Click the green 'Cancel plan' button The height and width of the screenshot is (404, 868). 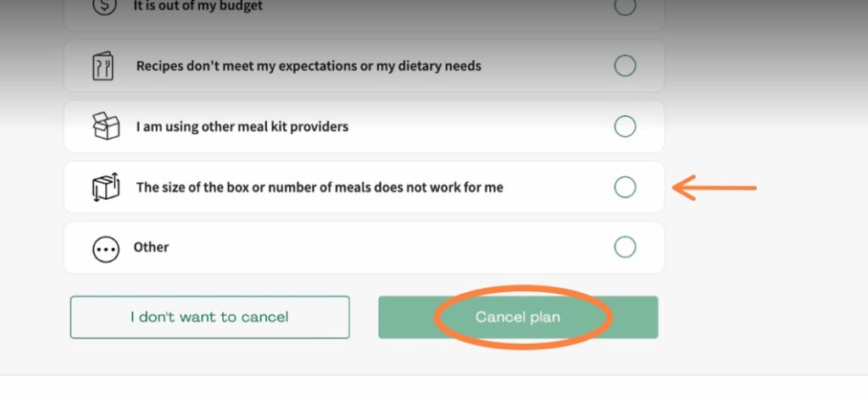pos(518,317)
